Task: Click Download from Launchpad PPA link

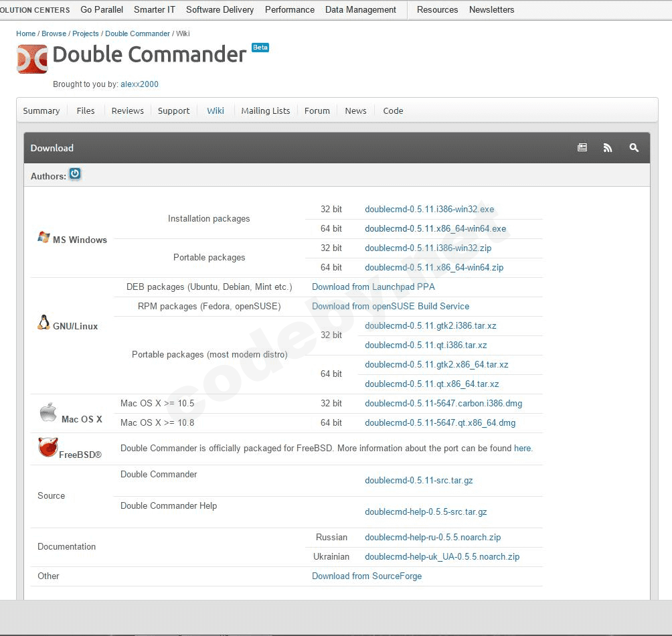Action: (x=373, y=287)
